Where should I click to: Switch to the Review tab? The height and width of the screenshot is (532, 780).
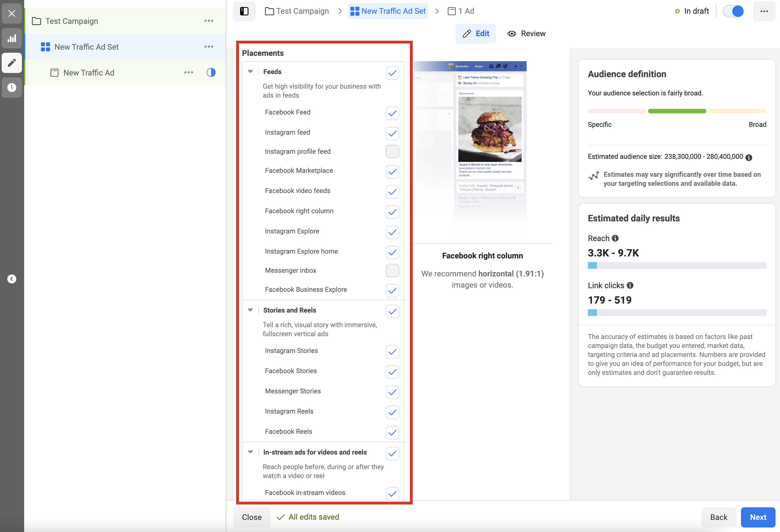tap(526, 34)
